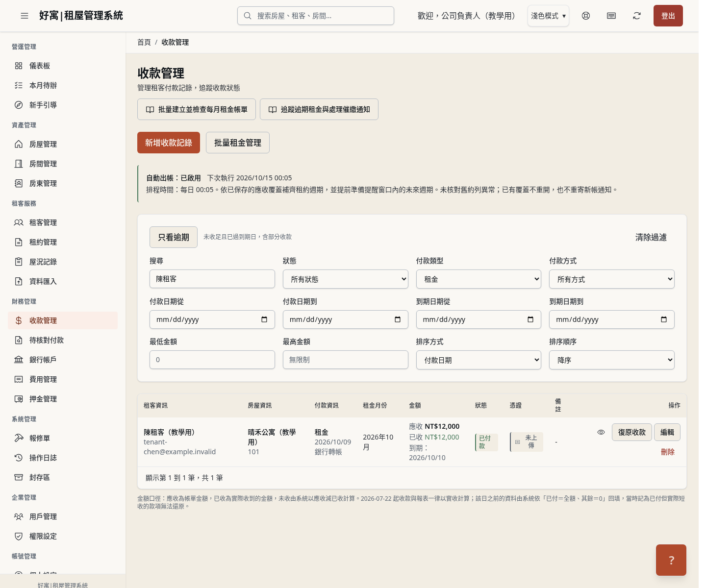
Task: Select 費用管理 in the sidebar menu
Action: (63, 379)
